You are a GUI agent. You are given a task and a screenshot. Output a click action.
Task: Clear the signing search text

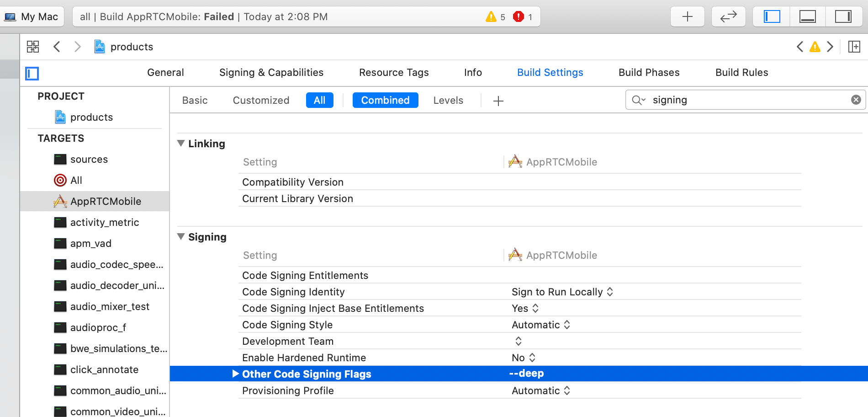[x=856, y=100]
